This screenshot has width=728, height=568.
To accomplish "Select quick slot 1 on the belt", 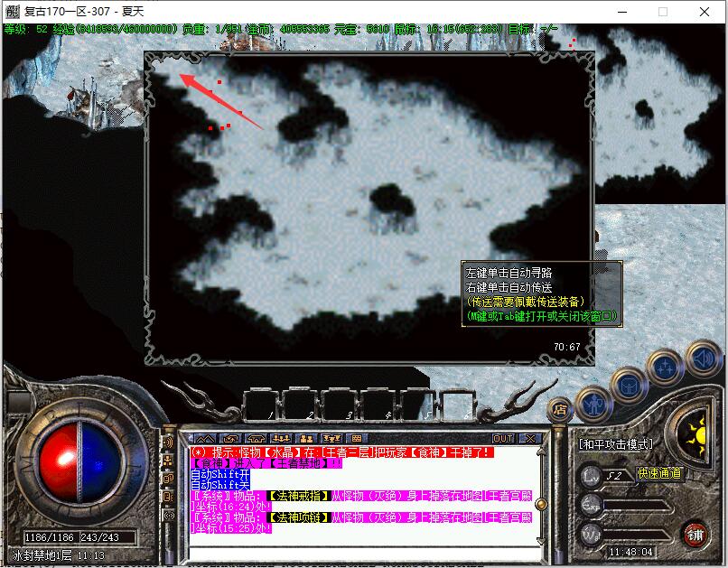I will pyautogui.click(x=260, y=405).
